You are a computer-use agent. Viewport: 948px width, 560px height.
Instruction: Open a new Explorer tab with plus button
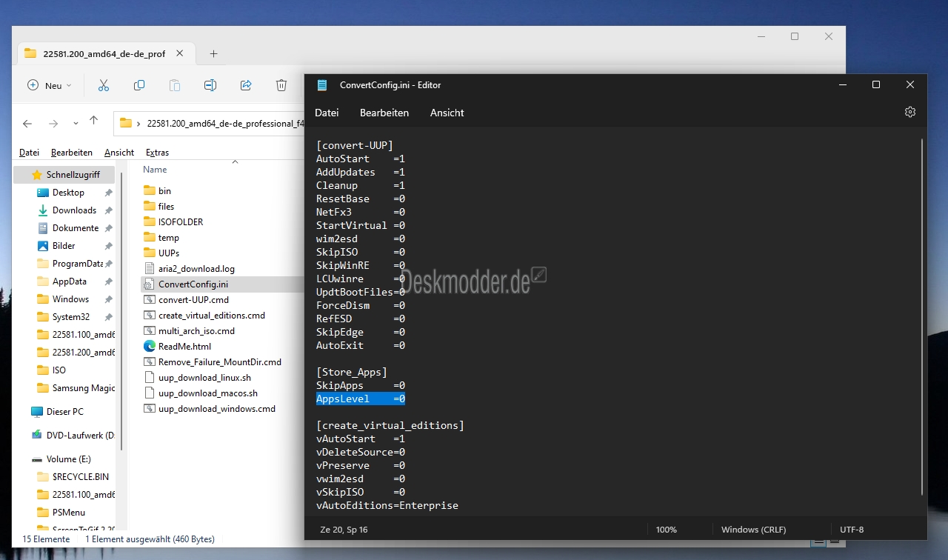(x=213, y=53)
